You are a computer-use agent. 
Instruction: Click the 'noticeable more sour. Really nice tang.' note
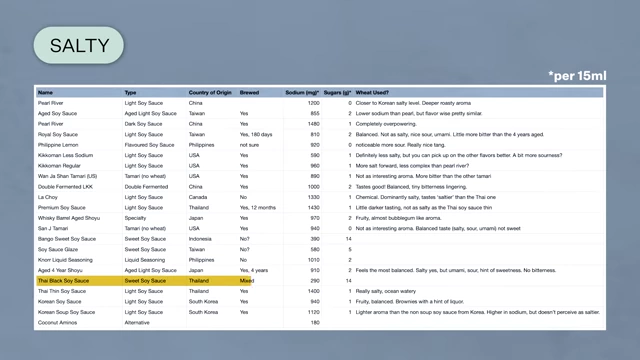pos(400,145)
